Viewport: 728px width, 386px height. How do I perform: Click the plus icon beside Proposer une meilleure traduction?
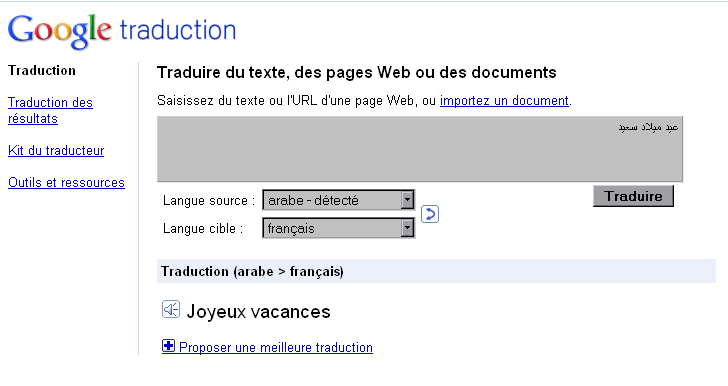(169, 346)
